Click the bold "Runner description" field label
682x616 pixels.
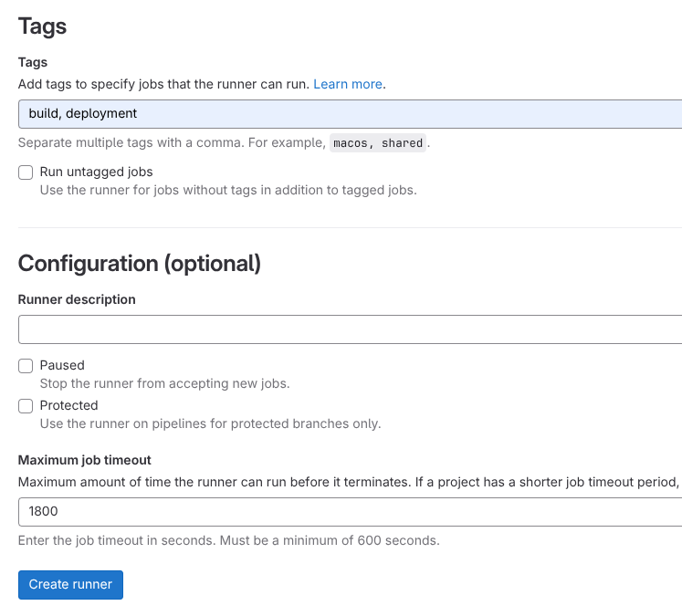pyautogui.click(x=77, y=299)
